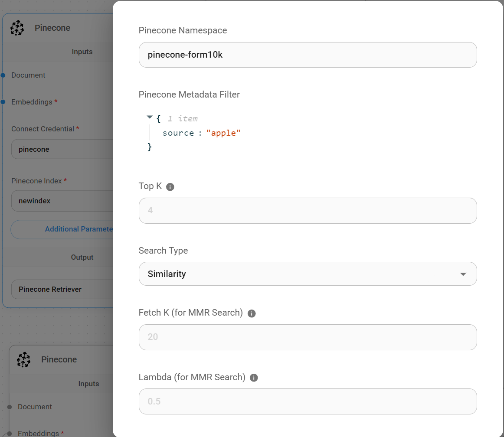Click the source key in metadata filter
The height and width of the screenshot is (437, 504).
(178, 133)
